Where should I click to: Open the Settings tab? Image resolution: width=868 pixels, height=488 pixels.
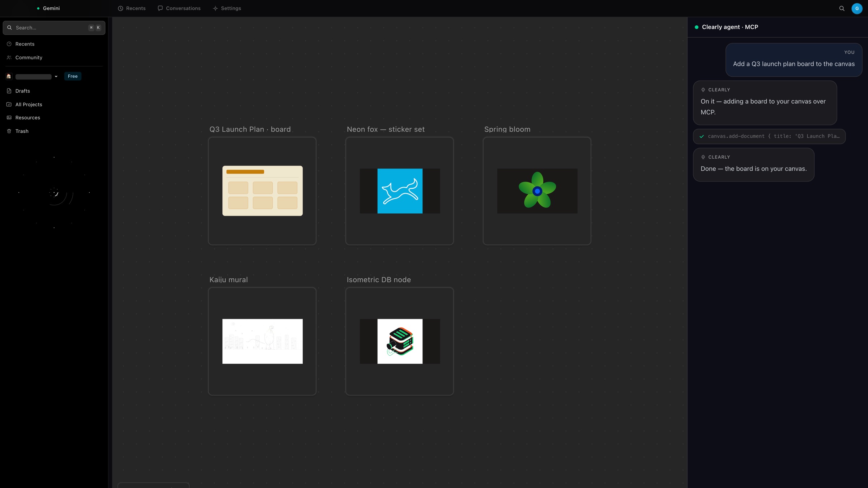point(227,8)
